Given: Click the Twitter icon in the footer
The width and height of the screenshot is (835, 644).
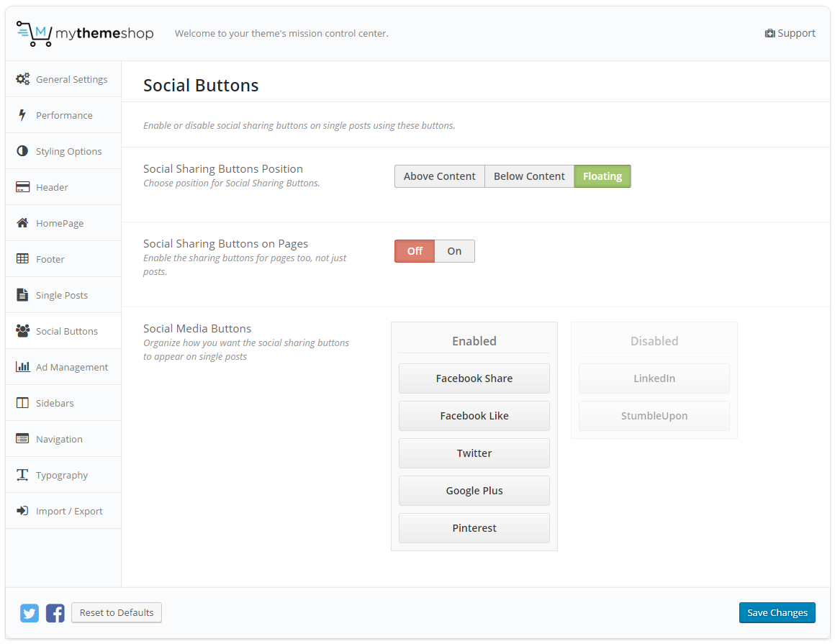Looking at the screenshot, I should 30,613.
